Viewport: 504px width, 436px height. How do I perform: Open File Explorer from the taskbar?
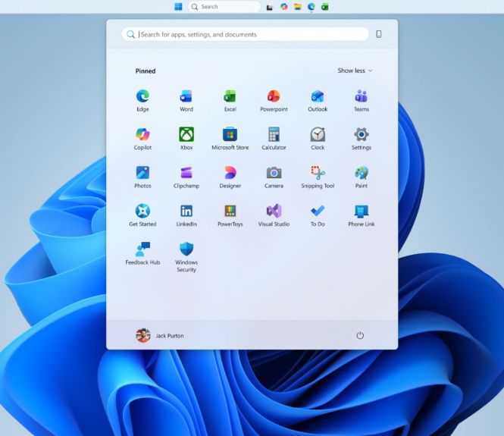click(x=298, y=6)
